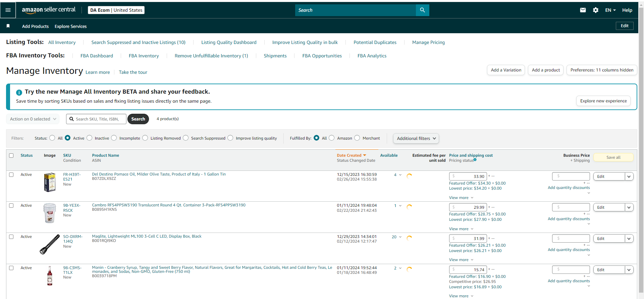Click the search magnifier button in header

tap(422, 10)
